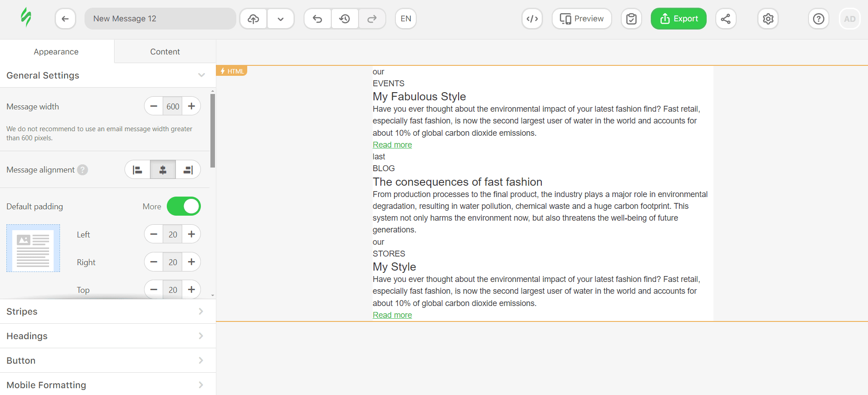
Task: Click the BLOG text in the email
Action: pos(384,168)
